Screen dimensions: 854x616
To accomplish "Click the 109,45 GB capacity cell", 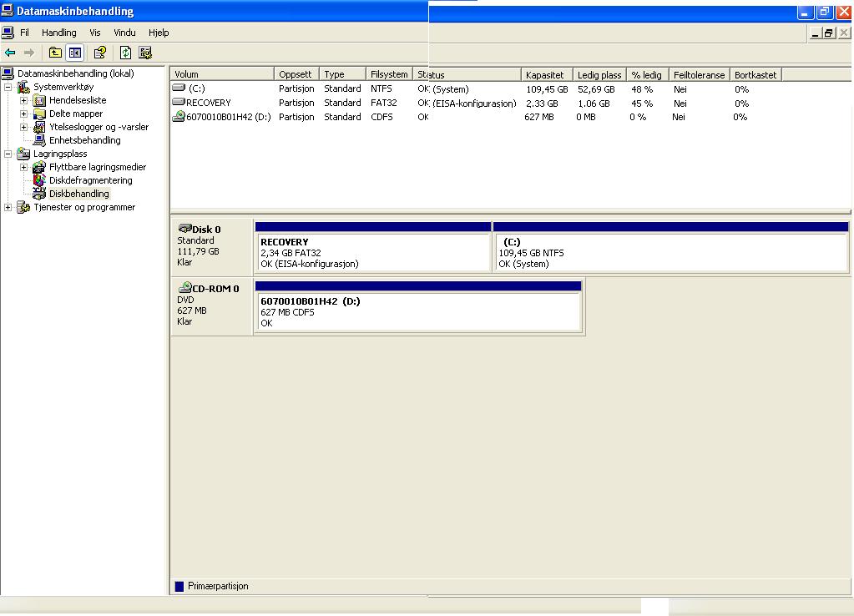I will [547, 89].
